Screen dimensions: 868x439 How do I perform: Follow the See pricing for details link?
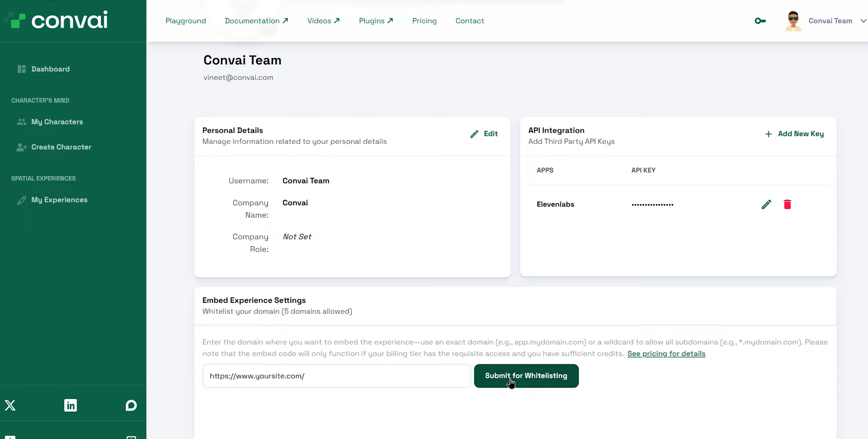[x=666, y=354]
